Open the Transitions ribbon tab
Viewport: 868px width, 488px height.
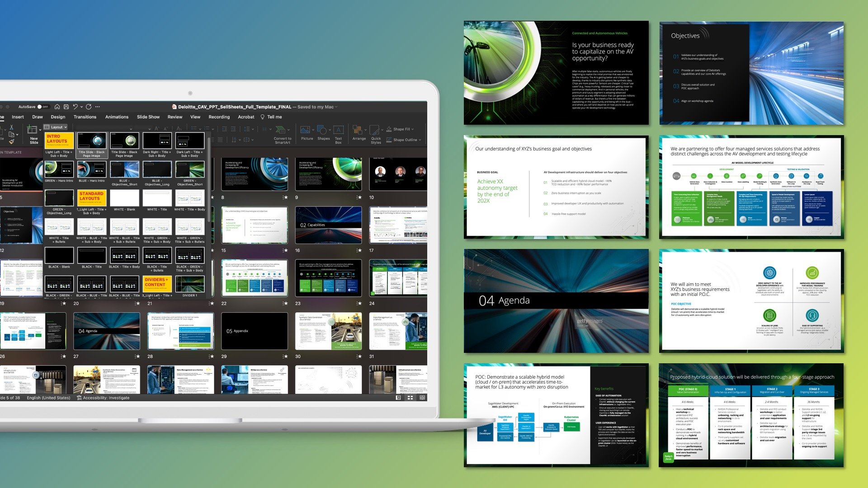click(x=85, y=117)
